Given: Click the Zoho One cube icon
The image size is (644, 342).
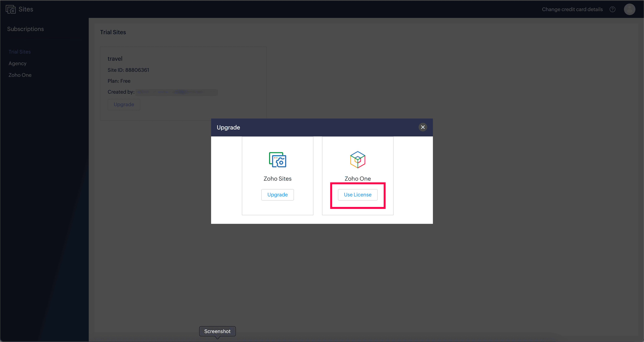Looking at the screenshot, I should [x=357, y=160].
